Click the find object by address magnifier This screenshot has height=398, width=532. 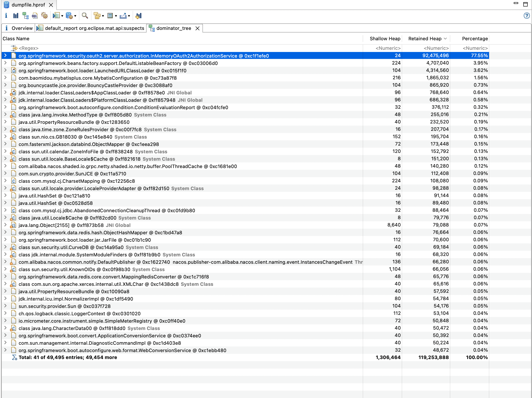click(85, 16)
